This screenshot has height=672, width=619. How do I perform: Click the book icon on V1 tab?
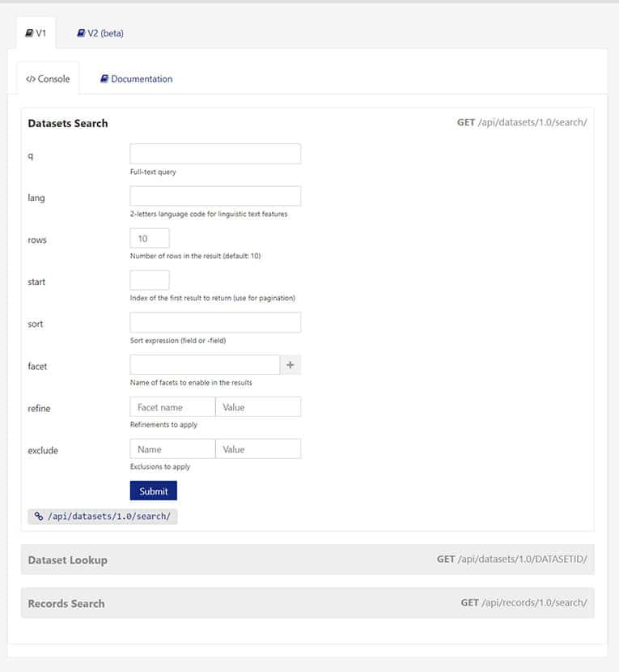tap(29, 33)
